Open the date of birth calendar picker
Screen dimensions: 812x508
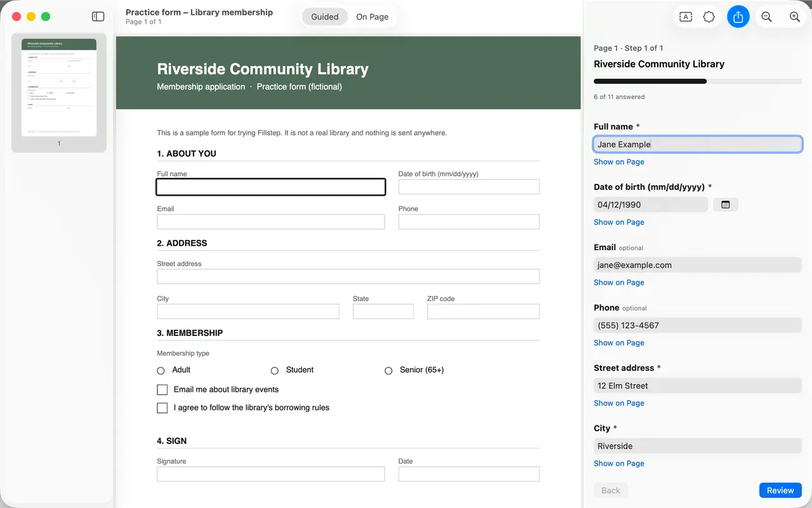click(726, 204)
